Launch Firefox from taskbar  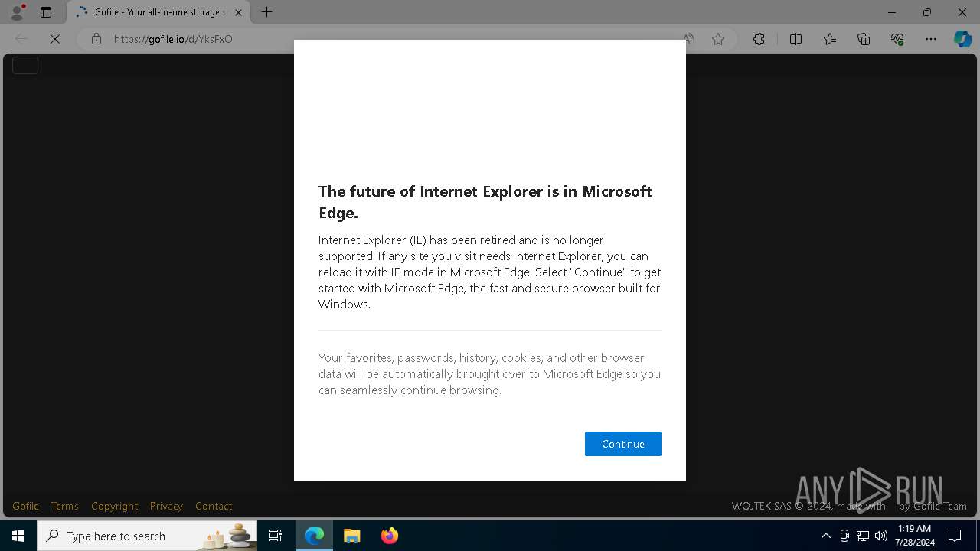[389, 536]
